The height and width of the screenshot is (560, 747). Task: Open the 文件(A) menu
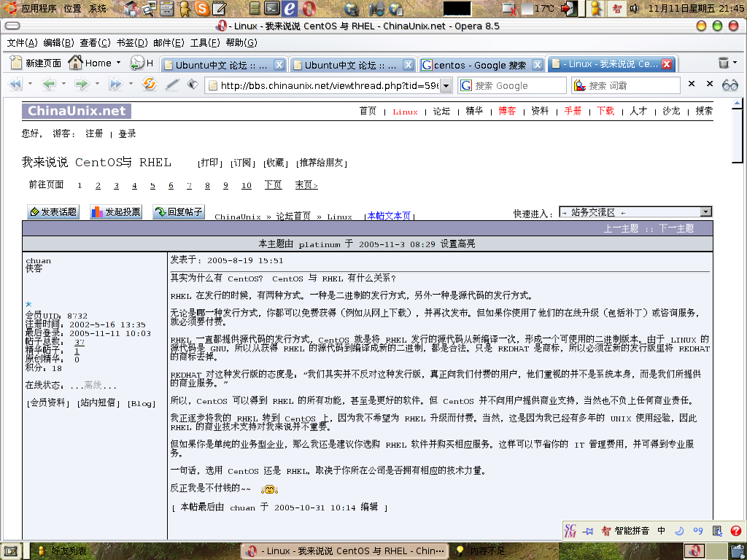(x=22, y=43)
